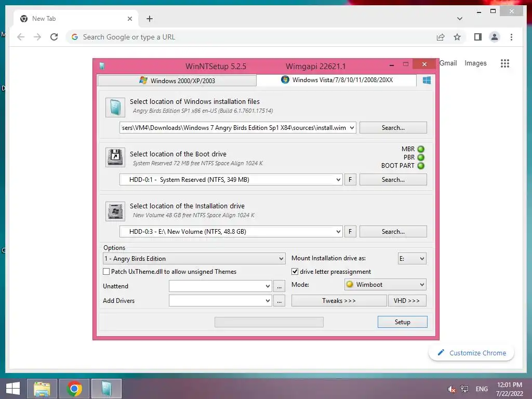This screenshot has width=532, height=399.
Task: Open the Chrome profile avatar
Action: point(495,37)
